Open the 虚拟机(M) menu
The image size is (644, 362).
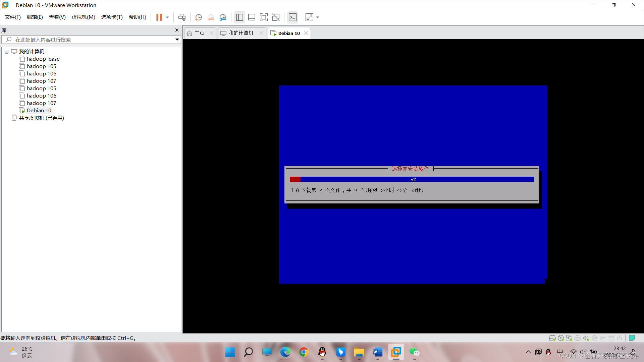[x=83, y=17]
